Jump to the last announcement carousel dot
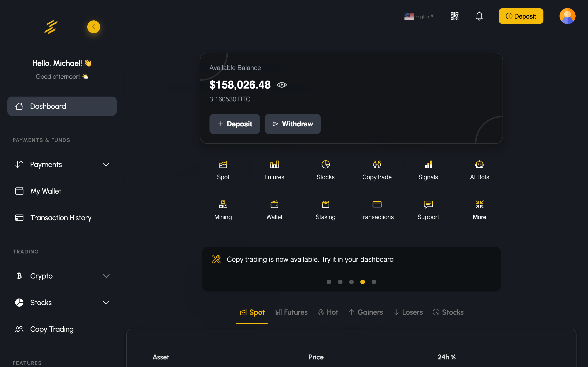588x367 pixels. (374, 282)
